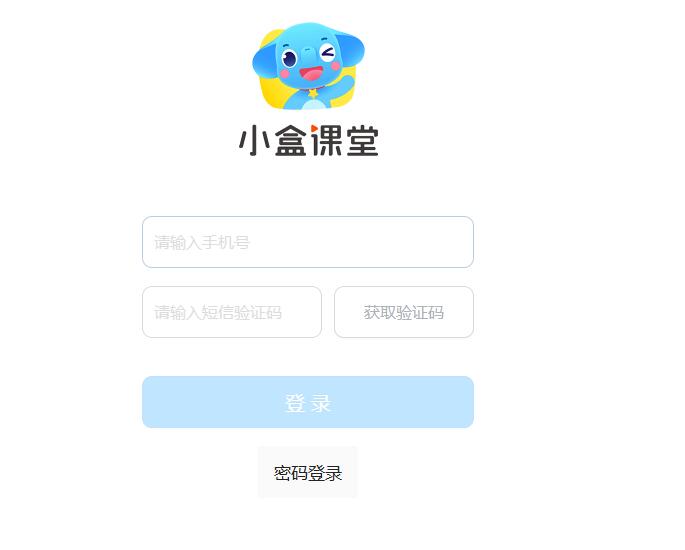Image resolution: width=685 pixels, height=550 pixels.
Task: Open password login mode via 密码登录
Action: click(308, 473)
